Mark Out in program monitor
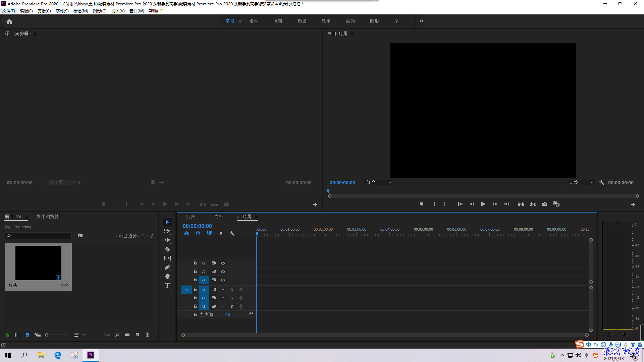 [x=445, y=204]
